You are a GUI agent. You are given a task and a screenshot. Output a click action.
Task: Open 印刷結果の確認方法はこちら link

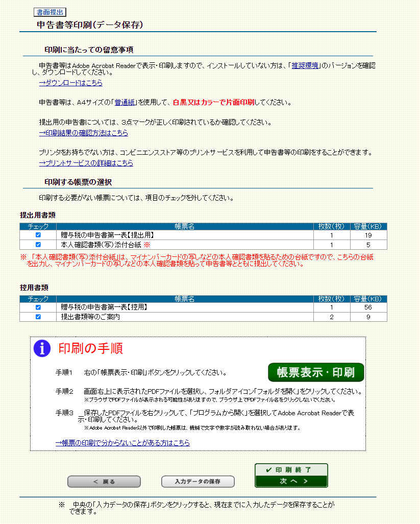[84, 133]
